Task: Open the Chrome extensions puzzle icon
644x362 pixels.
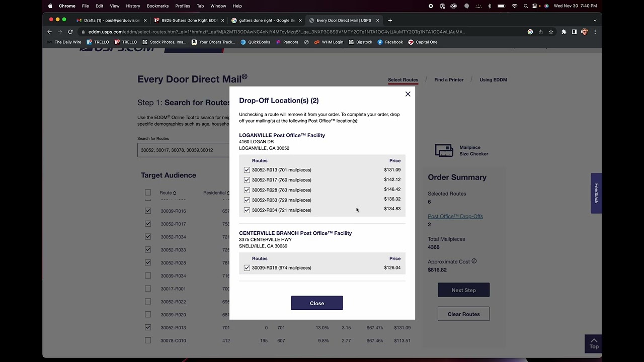Action: [564, 32]
